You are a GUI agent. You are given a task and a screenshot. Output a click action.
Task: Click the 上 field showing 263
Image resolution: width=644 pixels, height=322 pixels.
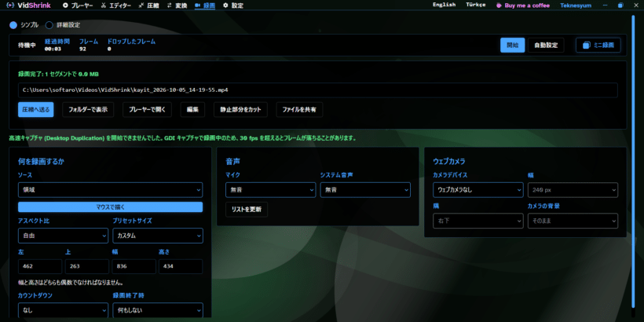pos(87,266)
